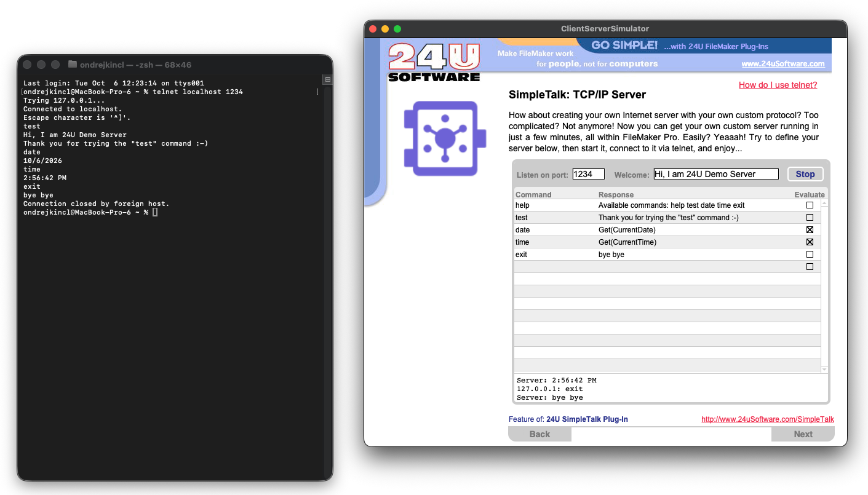This screenshot has width=868, height=495.
Task: Open the 'How do I use telnet?' link
Action: pos(778,85)
